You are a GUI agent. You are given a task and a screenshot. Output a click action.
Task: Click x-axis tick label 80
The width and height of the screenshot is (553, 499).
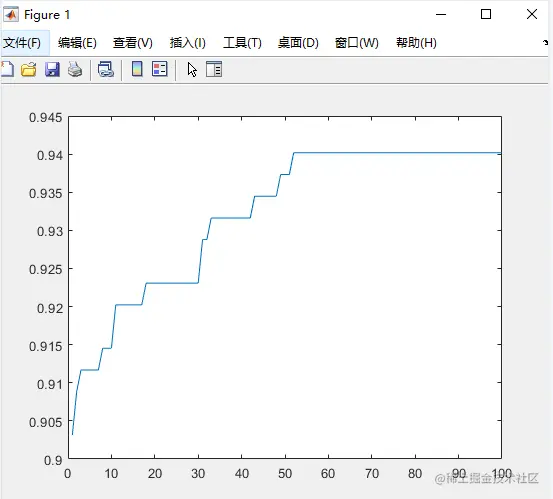pos(415,474)
